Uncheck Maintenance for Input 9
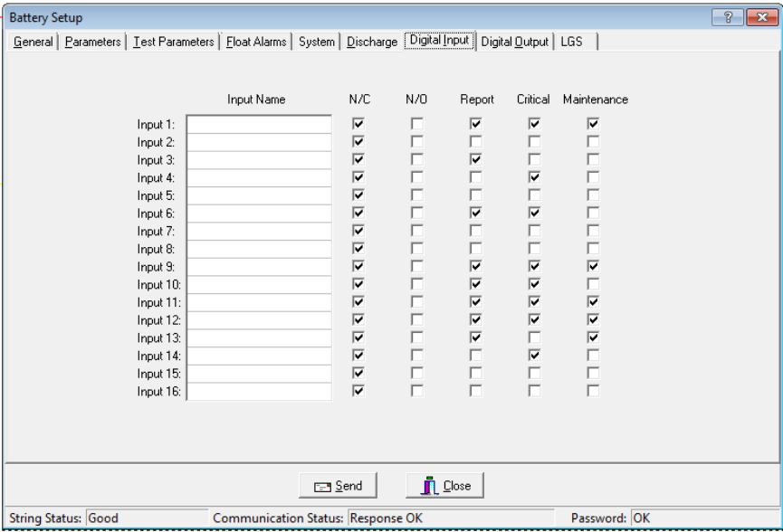This screenshot has height=532, width=783. (x=593, y=267)
